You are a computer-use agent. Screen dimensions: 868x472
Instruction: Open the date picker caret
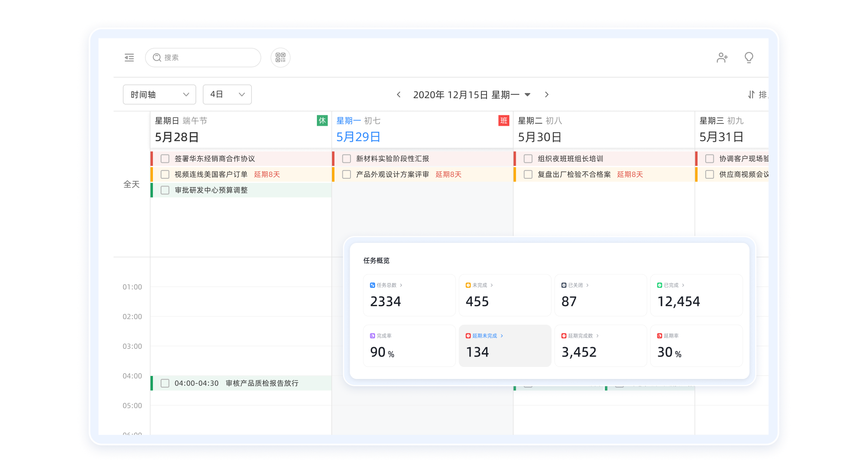[527, 95]
